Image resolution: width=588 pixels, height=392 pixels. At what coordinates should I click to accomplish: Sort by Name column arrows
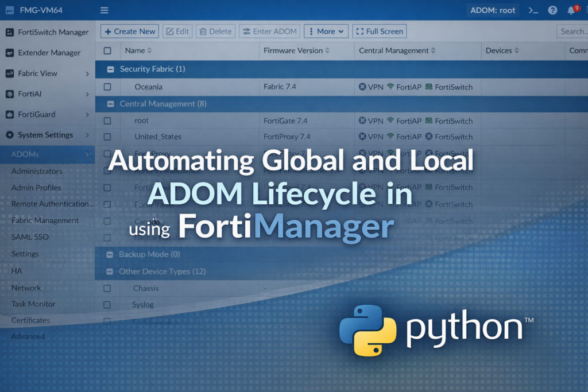(150, 51)
